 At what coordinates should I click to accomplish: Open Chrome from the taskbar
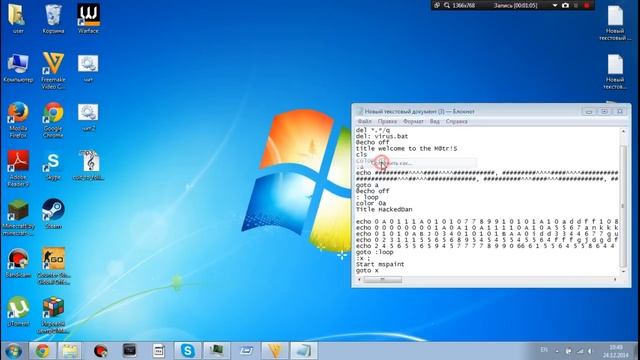click(x=42, y=351)
